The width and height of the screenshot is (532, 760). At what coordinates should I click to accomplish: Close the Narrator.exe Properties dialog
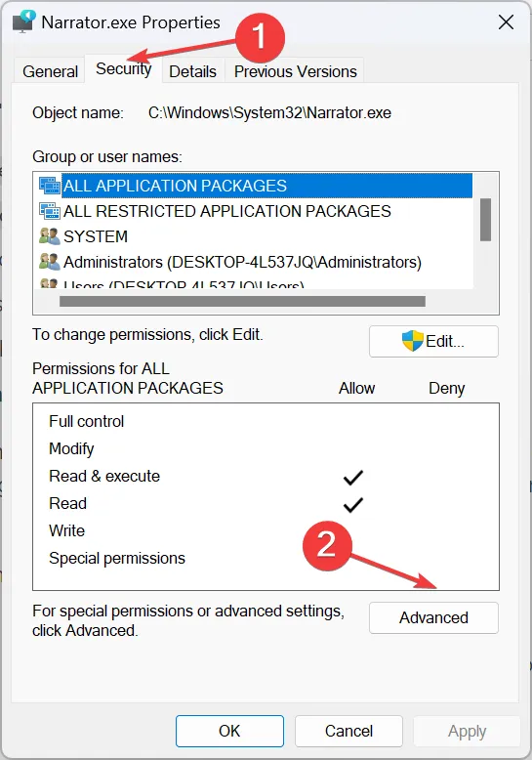tap(506, 21)
